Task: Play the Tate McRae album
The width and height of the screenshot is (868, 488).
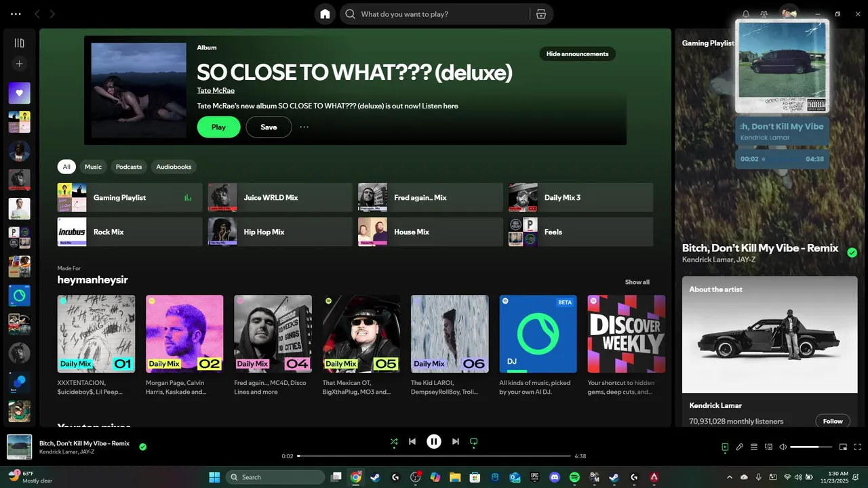Action: (x=218, y=127)
